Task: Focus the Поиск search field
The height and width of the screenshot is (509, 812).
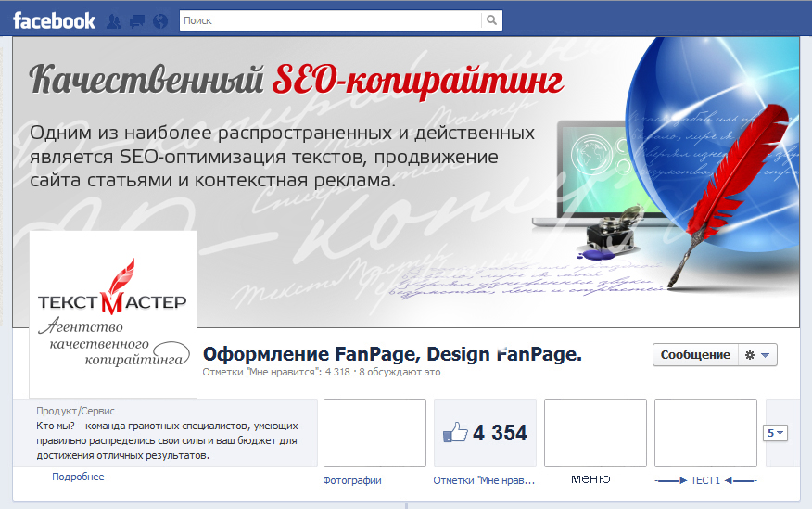Action: tap(330, 20)
